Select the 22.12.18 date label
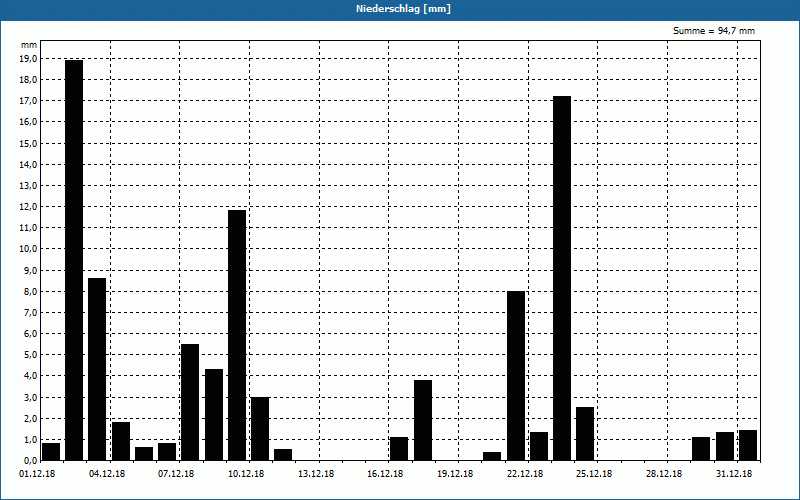Viewport: 800px width, 500px height. tap(525, 474)
